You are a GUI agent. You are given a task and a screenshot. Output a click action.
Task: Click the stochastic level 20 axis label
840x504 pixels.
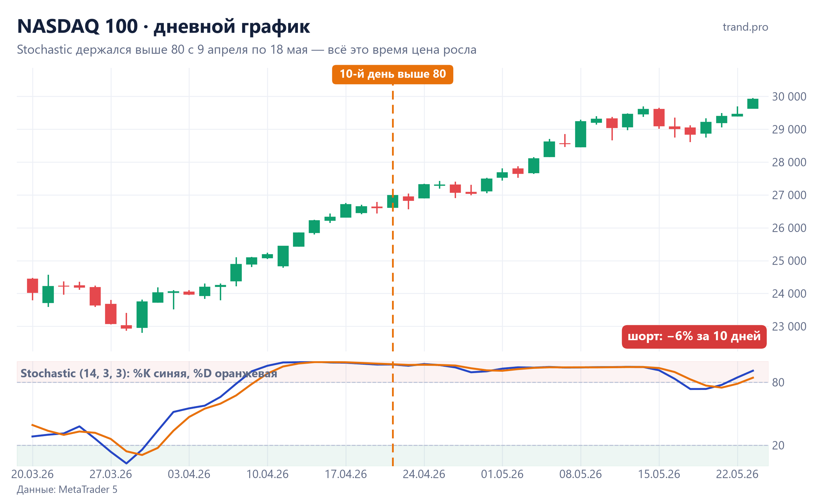(778, 446)
